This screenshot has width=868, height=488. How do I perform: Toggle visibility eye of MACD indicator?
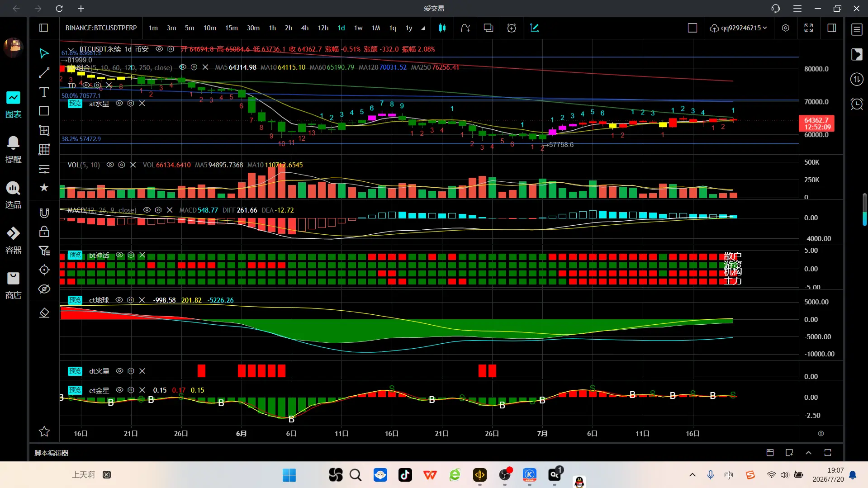[x=147, y=210]
